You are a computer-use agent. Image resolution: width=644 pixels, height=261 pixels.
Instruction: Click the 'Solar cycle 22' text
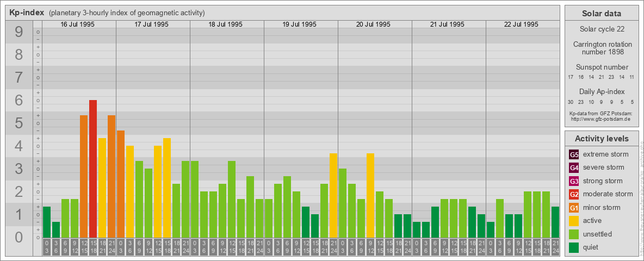[x=602, y=29]
